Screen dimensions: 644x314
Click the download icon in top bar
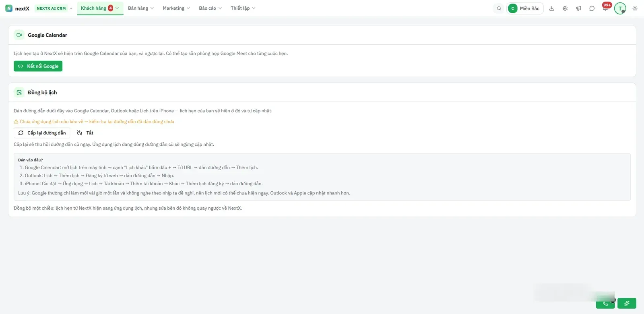pyautogui.click(x=552, y=8)
